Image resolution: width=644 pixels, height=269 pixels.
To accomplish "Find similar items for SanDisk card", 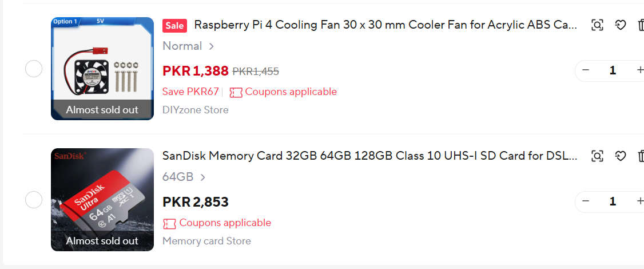I will tap(597, 156).
